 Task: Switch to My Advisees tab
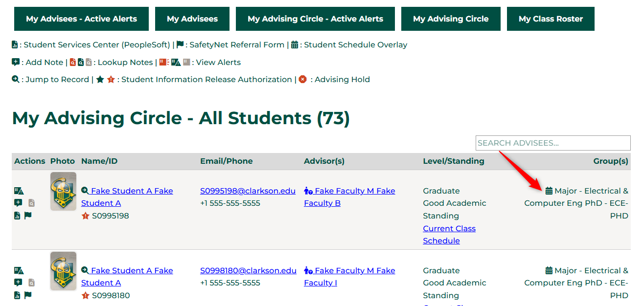point(192,19)
